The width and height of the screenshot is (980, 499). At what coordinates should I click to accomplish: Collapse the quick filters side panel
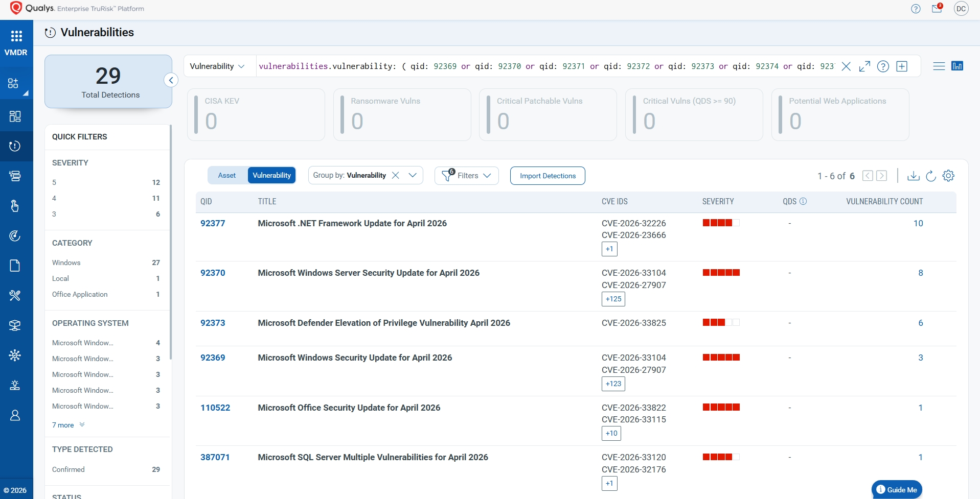[x=171, y=80]
